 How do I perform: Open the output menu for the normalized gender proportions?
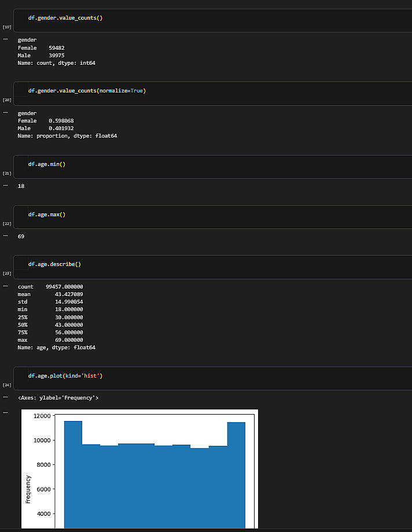5,112
